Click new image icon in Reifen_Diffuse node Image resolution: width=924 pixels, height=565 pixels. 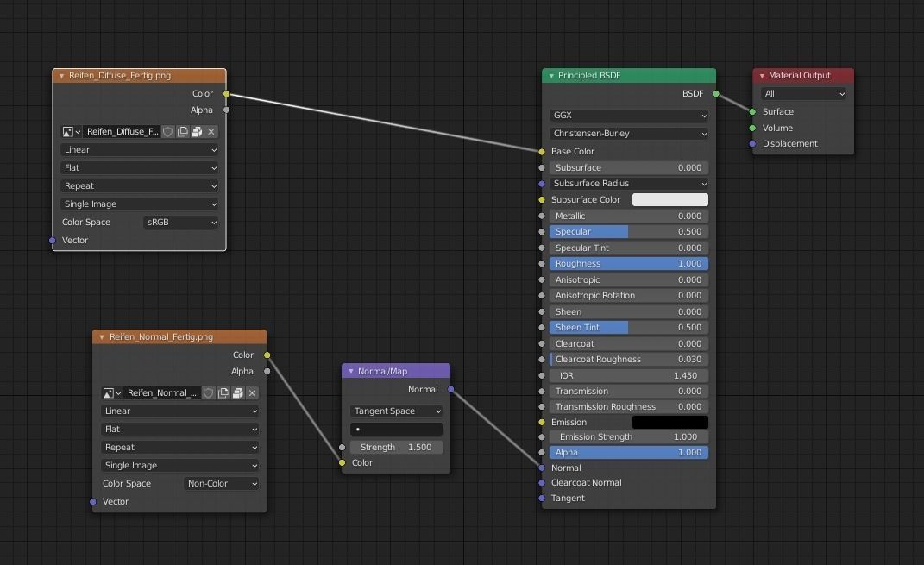click(183, 131)
